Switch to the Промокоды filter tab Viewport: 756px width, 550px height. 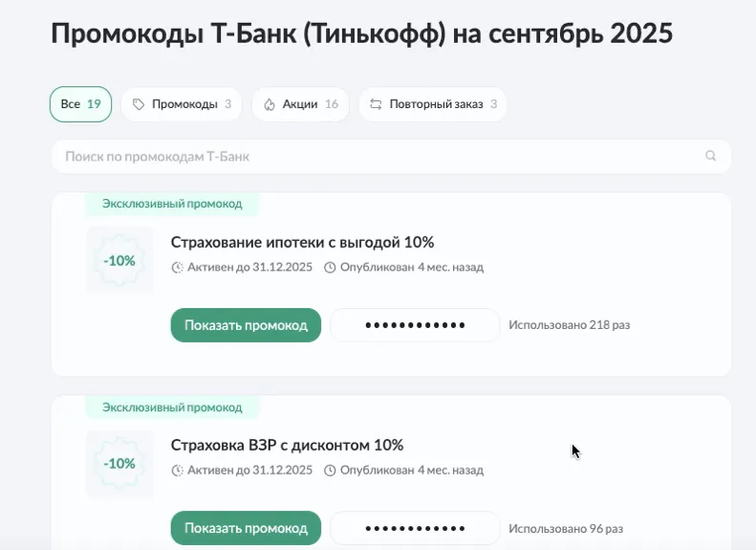click(x=182, y=104)
